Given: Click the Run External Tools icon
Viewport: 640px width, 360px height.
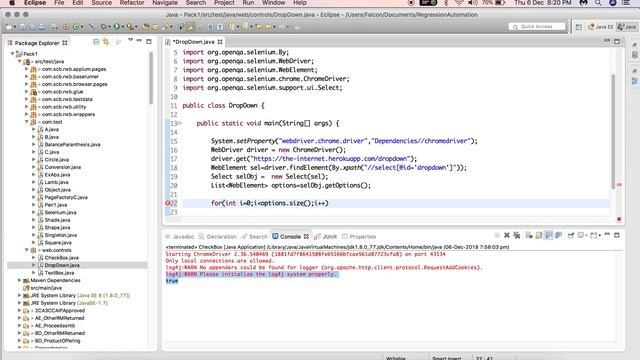Looking at the screenshot, I should tap(130, 27).
